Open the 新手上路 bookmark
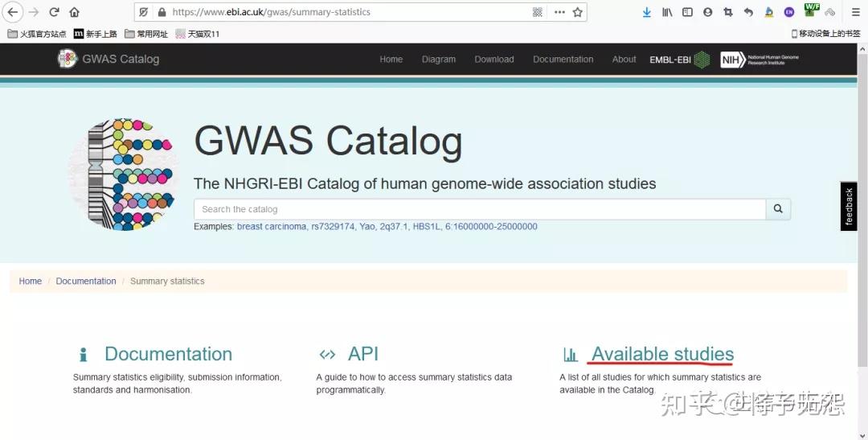The image size is (868, 440). 95,34
